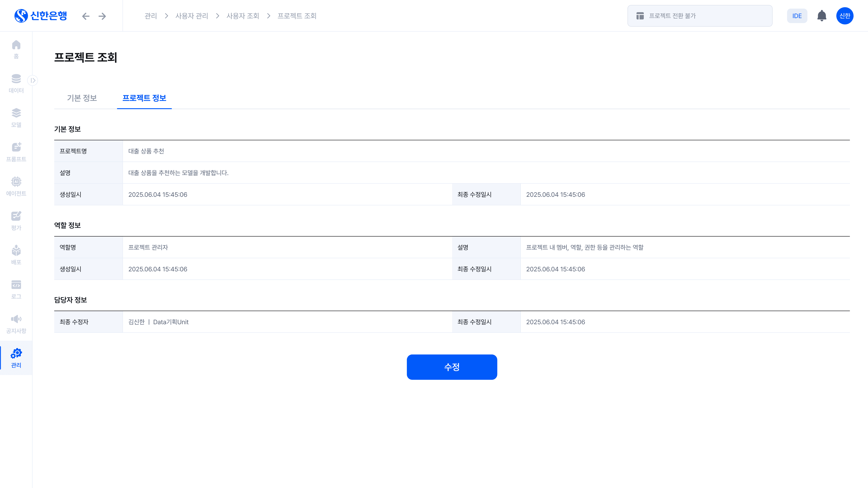Open the 모델 (Model) sidebar menu
The image size is (868, 488).
click(16, 117)
